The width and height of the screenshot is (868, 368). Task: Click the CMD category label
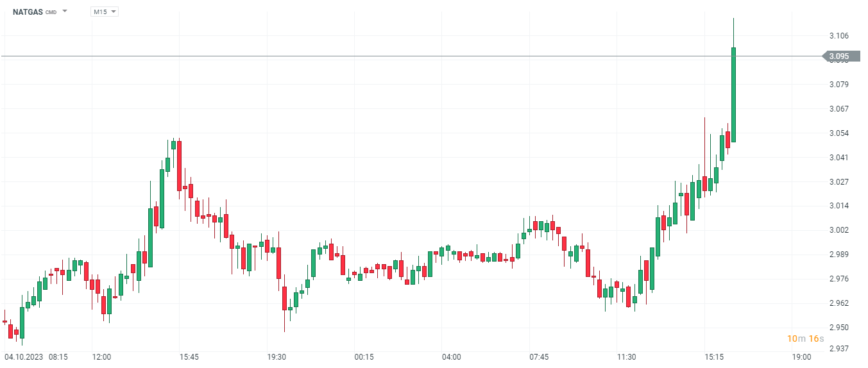tap(51, 12)
